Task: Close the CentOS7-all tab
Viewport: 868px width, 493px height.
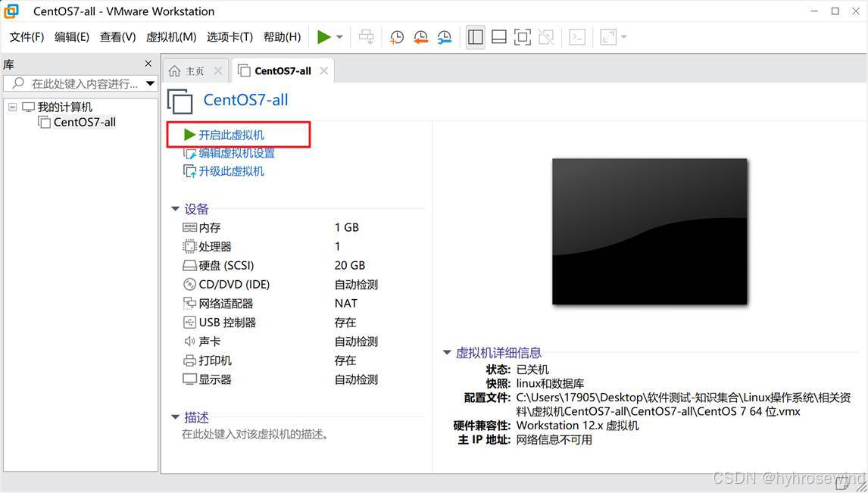Action: [324, 71]
